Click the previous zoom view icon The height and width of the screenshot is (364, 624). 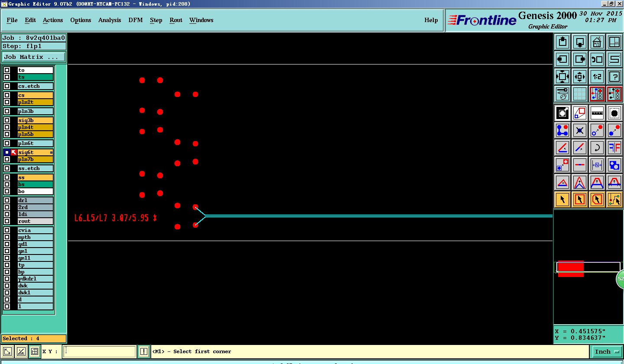(x=597, y=59)
